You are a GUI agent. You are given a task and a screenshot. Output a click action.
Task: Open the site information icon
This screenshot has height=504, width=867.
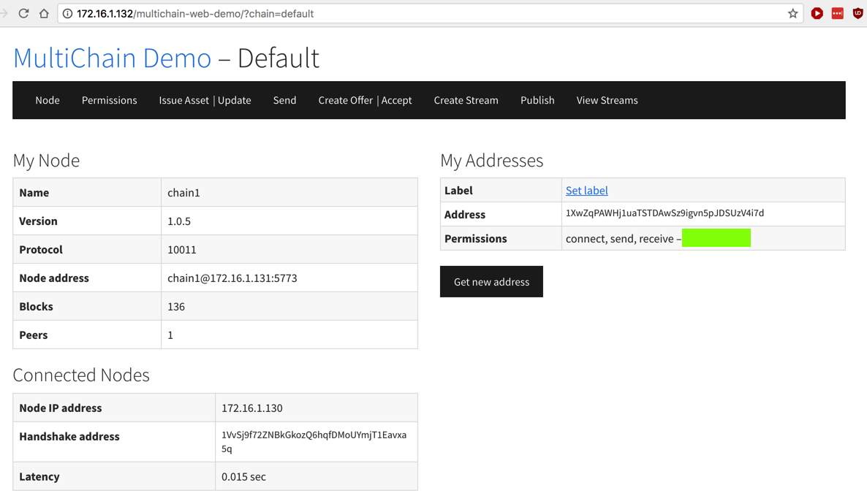coord(67,13)
